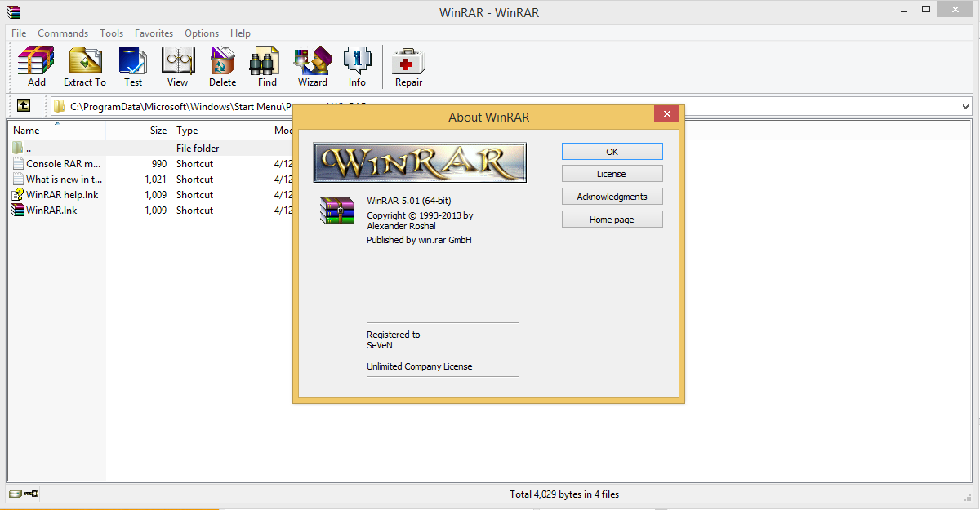Click the WinRAR title bar app icon
Image resolution: width=980 pixels, height=510 pixels.
tap(12, 11)
